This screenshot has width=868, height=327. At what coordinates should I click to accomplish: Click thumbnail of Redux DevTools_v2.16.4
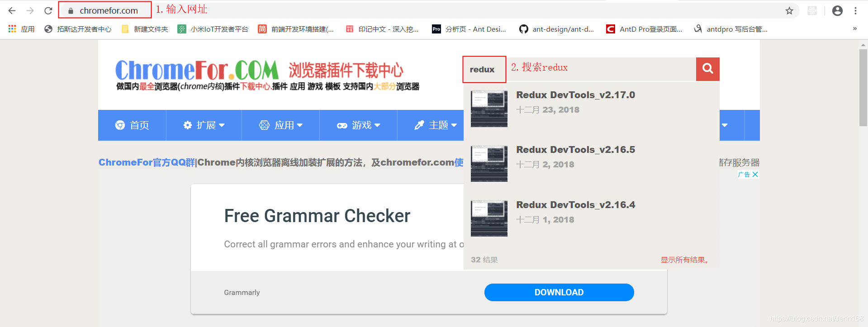pyautogui.click(x=489, y=218)
